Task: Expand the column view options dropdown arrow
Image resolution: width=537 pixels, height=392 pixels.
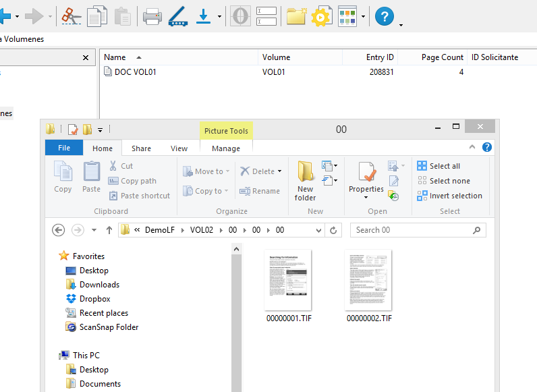Action: (x=364, y=16)
